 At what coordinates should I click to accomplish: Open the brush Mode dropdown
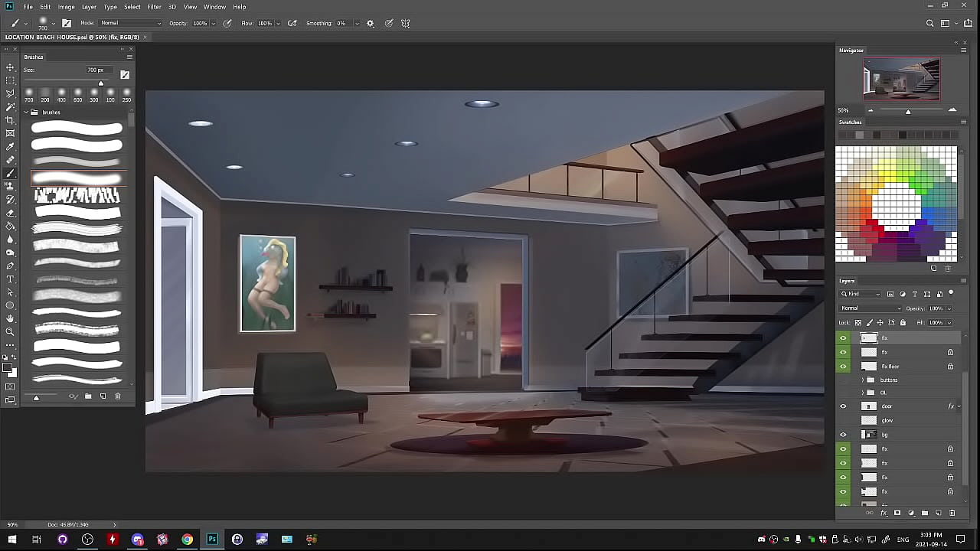click(x=130, y=24)
